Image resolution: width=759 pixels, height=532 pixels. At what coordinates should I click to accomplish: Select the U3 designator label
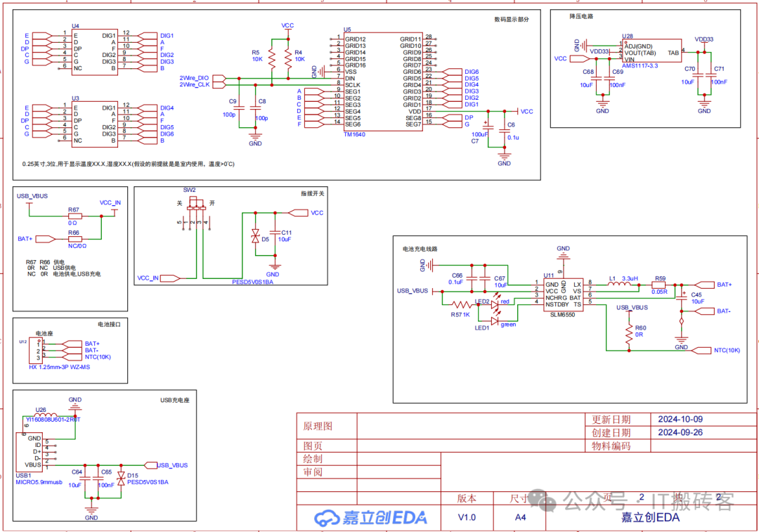point(75,98)
